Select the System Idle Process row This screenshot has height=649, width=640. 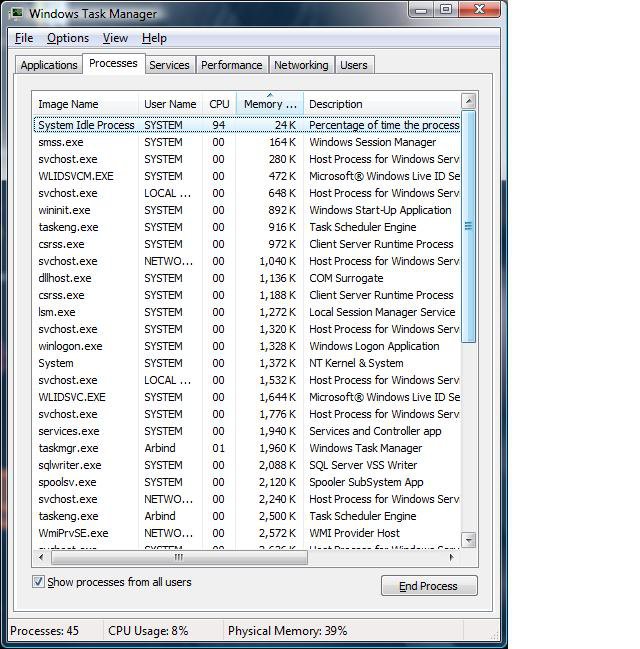point(247,125)
